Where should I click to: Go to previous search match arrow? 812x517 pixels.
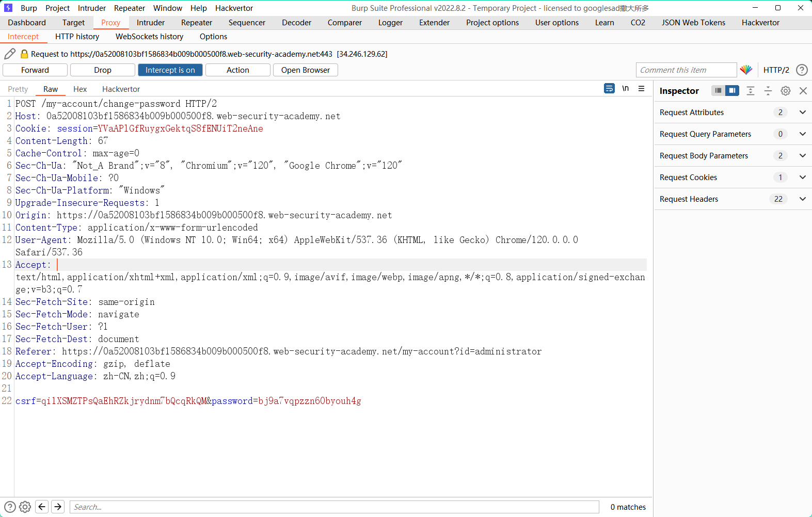42,507
